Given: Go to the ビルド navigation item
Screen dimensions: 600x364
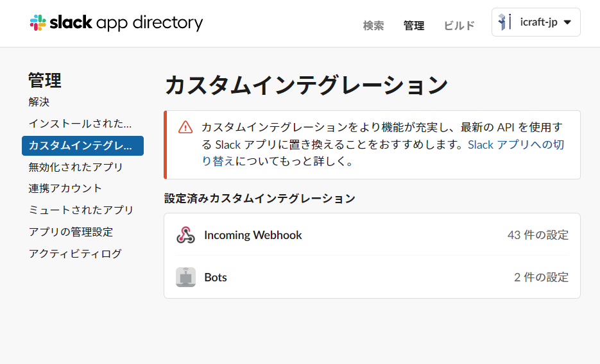Looking at the screenshot, I should [459, 26].
